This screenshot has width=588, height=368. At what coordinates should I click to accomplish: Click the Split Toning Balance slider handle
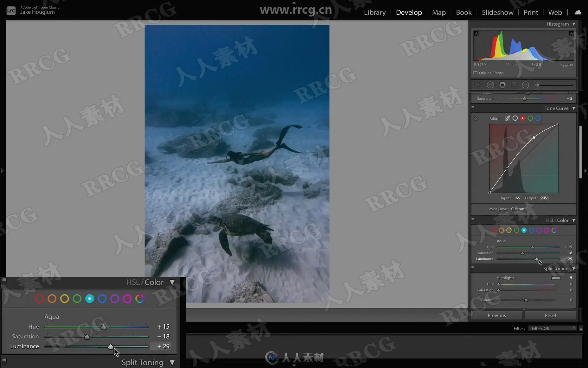click(526, 300)
